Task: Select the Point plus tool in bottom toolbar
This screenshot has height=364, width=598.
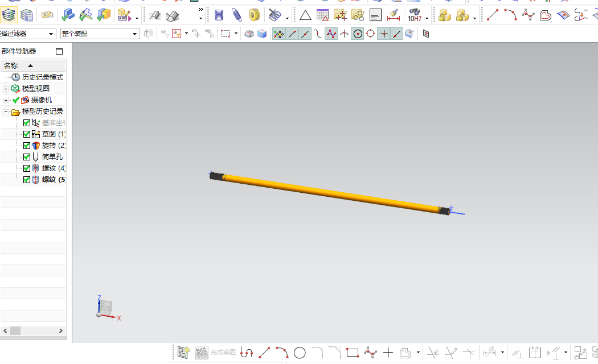Action: pyautogui.click(x=388, y=353)
